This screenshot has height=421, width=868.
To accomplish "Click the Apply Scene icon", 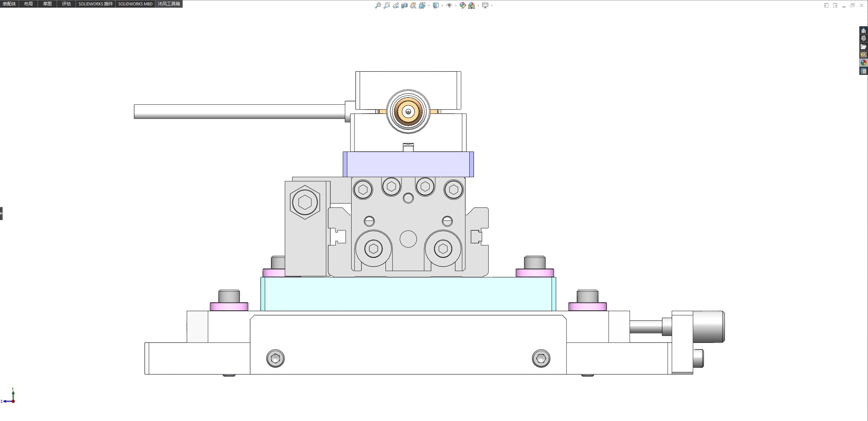I will coord(471,5).
